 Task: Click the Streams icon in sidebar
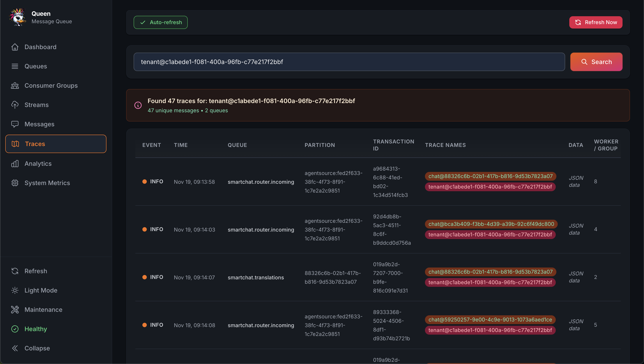[15, 105]
